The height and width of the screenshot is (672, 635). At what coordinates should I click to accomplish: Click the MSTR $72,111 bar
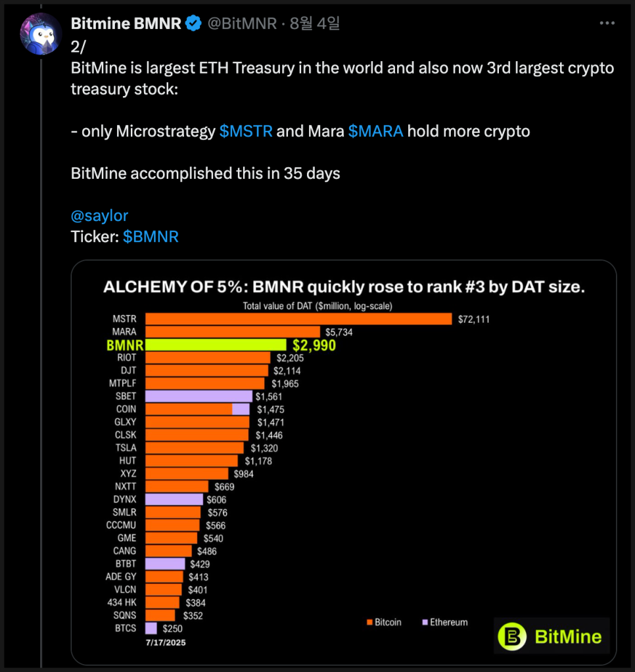(298, 319)
